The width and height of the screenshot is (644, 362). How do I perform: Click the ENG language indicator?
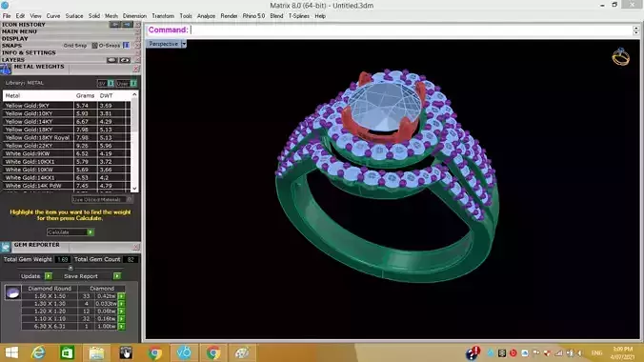click(x=596, y=353)
